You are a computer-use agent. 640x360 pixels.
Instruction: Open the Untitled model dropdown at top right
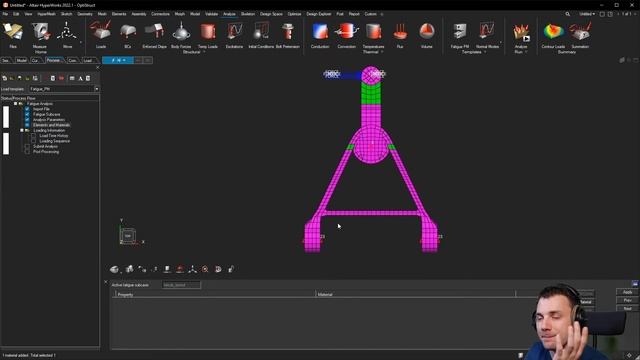click(587, 14)
